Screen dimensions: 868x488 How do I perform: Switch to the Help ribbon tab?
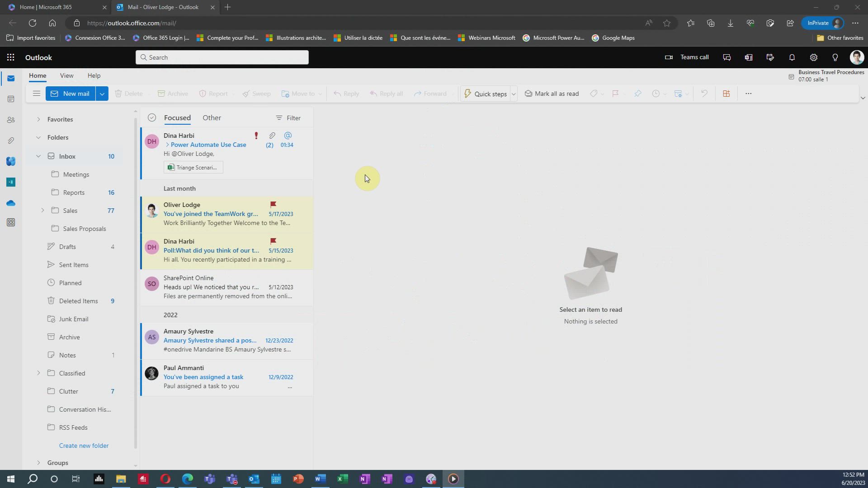coord(94,75)
